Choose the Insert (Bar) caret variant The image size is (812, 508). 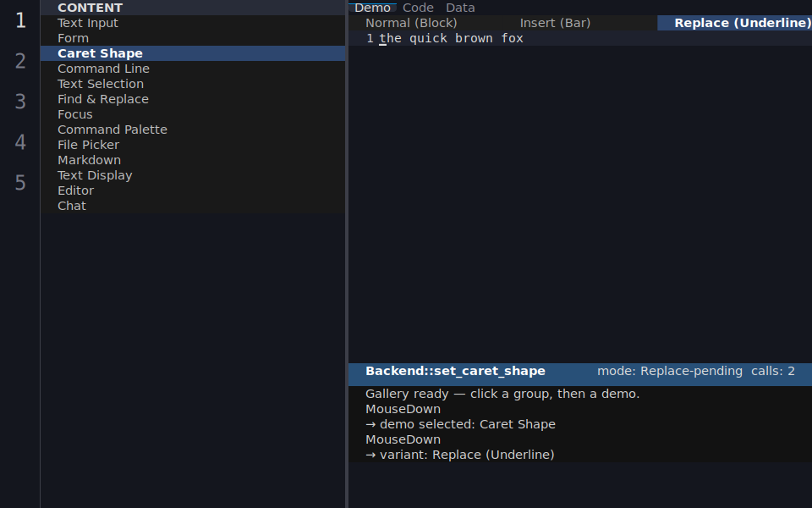coord(580,23)
